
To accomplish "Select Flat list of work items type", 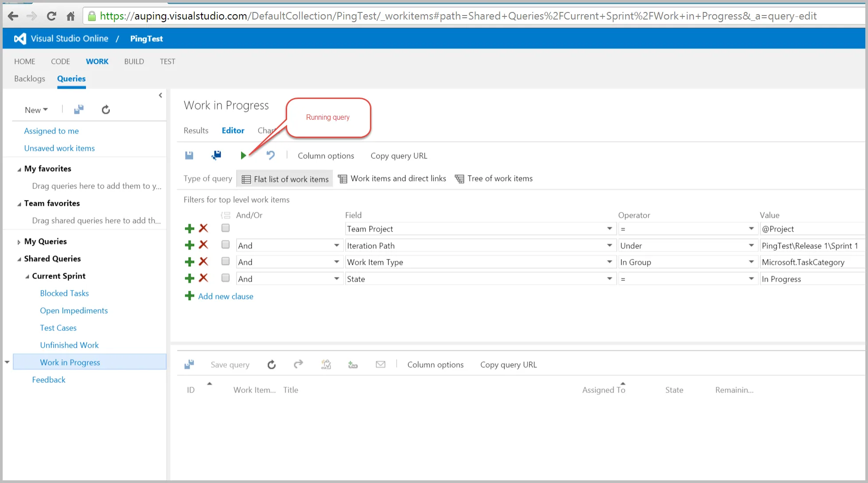I will tap(285, 179).
